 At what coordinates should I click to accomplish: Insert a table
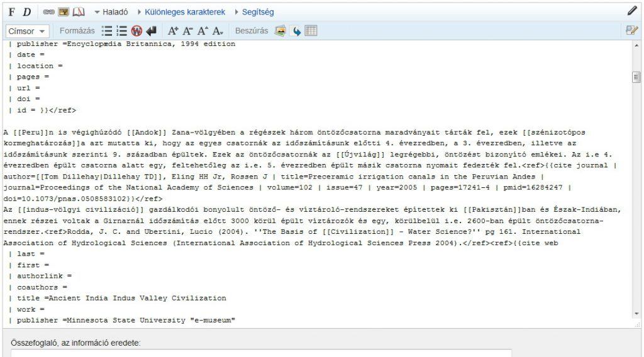pyautogui.click(x=311, y=31)
